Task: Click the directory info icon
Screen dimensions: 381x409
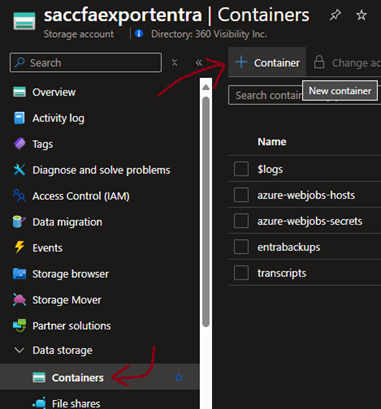Action: click(139, 33)
